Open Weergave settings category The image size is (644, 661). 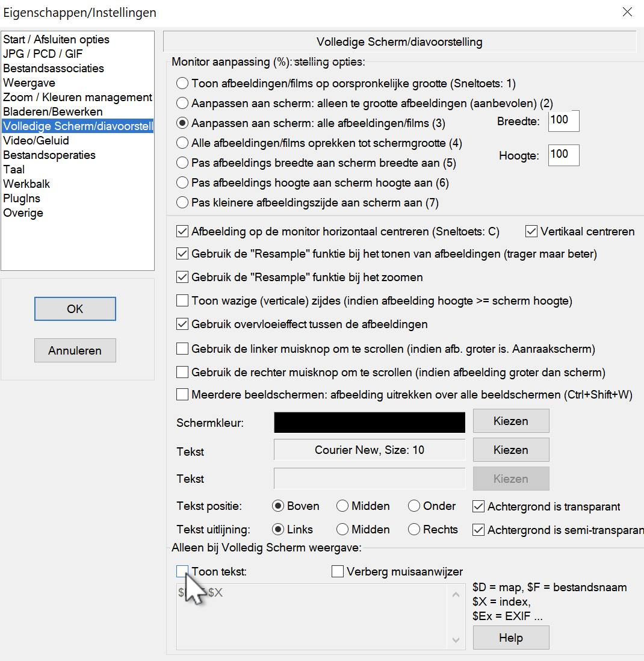click(78, 83)
